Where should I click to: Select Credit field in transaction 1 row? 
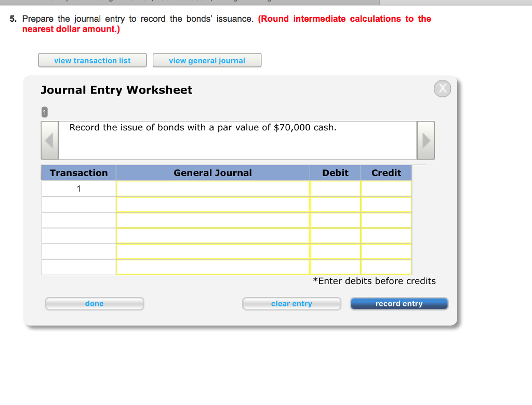(386, 188)
